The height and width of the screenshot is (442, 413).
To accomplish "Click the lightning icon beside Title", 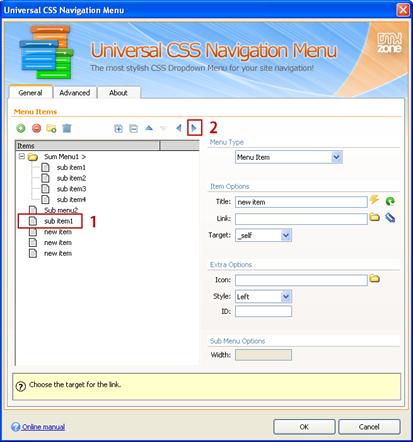I will click(x=374, y=200).
